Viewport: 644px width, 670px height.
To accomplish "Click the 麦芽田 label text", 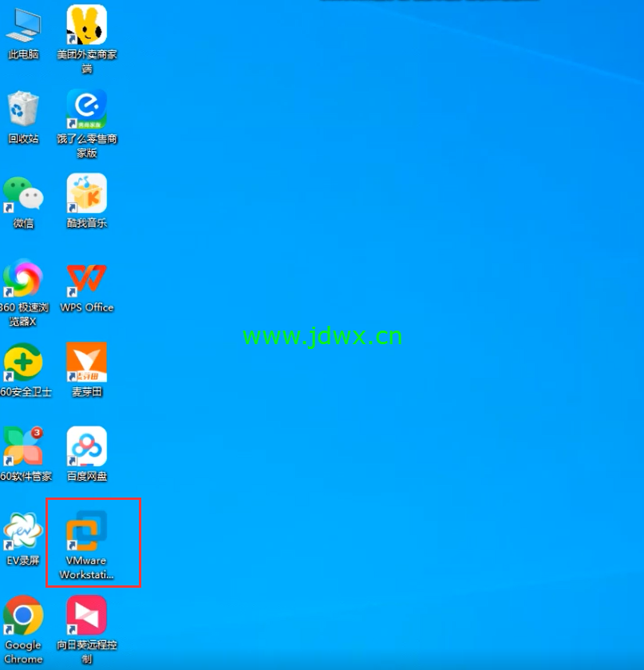I will click(x=87, y=391).
